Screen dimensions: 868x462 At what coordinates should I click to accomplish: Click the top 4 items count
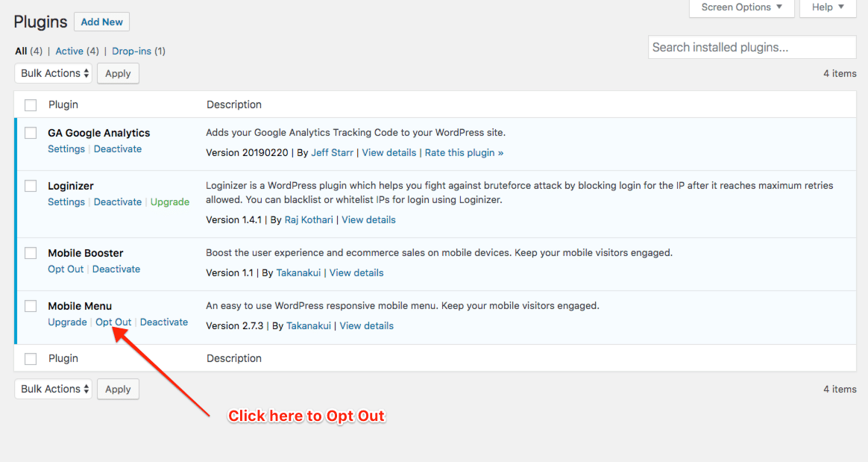[840, 74]
